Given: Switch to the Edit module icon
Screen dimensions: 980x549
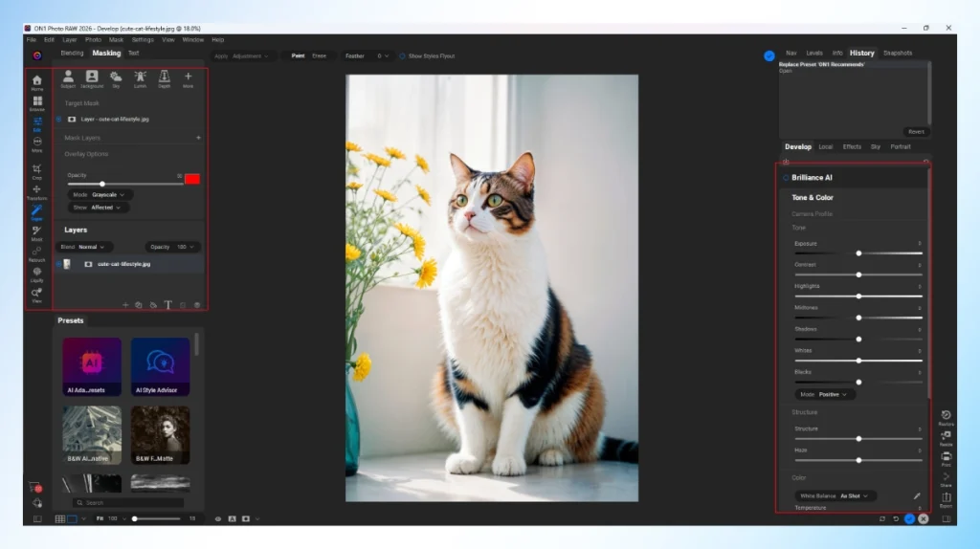Looking at the screenshot, I should coord(37,123).
